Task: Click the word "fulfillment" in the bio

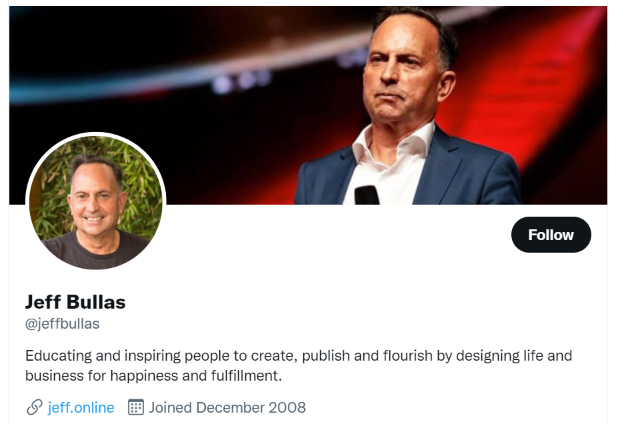Action: pyautogui.click(x=246, y=376)
